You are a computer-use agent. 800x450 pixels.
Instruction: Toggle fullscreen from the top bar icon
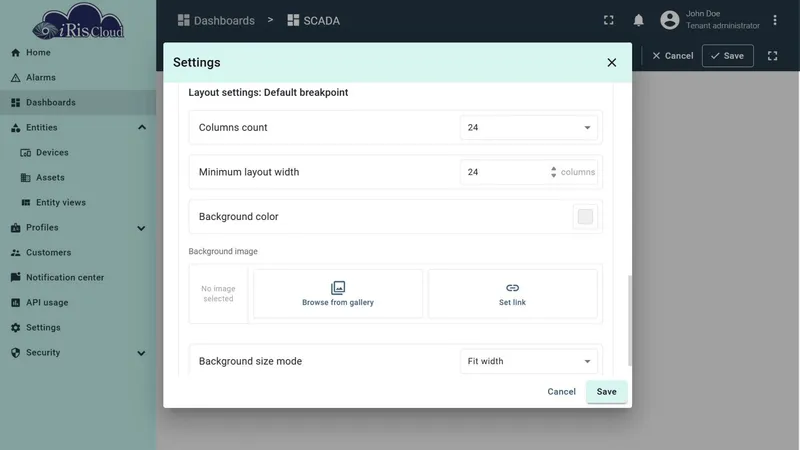[609, 20]
